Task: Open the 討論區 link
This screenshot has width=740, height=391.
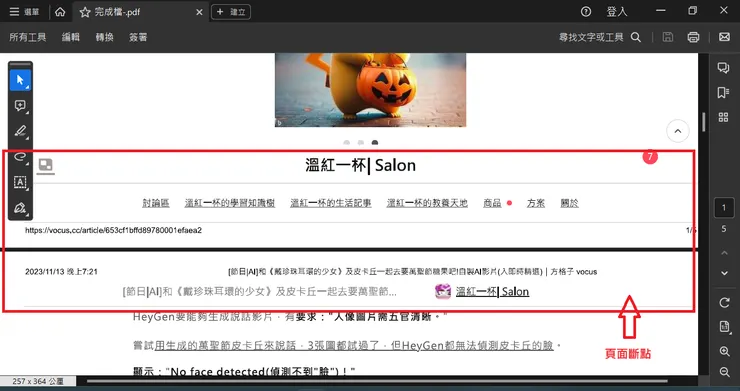Action: tap(156, 203)
